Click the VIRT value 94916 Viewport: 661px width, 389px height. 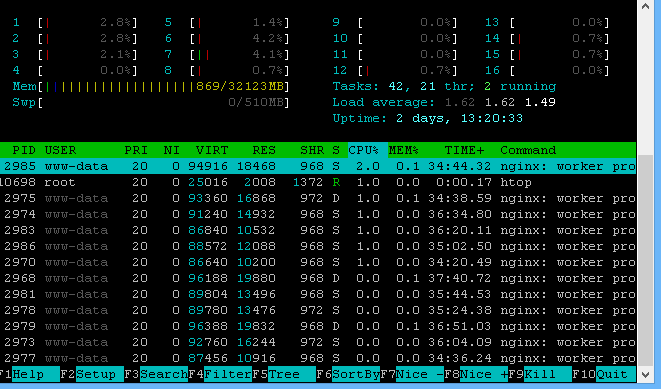click(208, 166)
